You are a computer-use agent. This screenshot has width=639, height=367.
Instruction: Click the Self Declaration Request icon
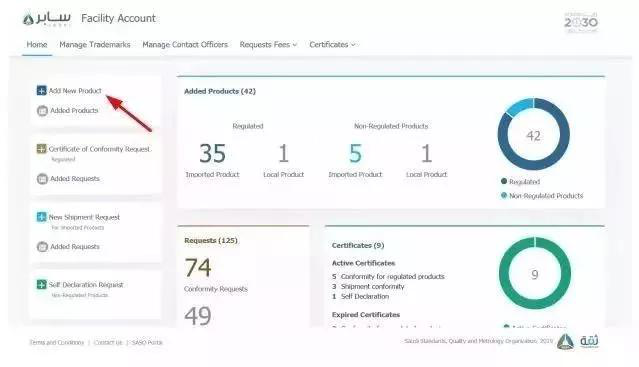(42, 284)
